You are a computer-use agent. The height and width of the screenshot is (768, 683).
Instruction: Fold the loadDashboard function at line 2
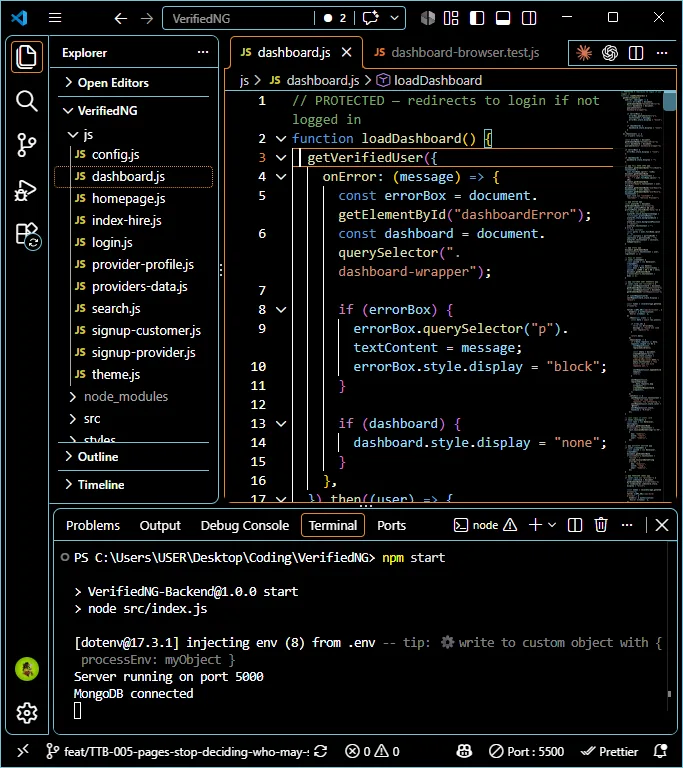(281, 139)
